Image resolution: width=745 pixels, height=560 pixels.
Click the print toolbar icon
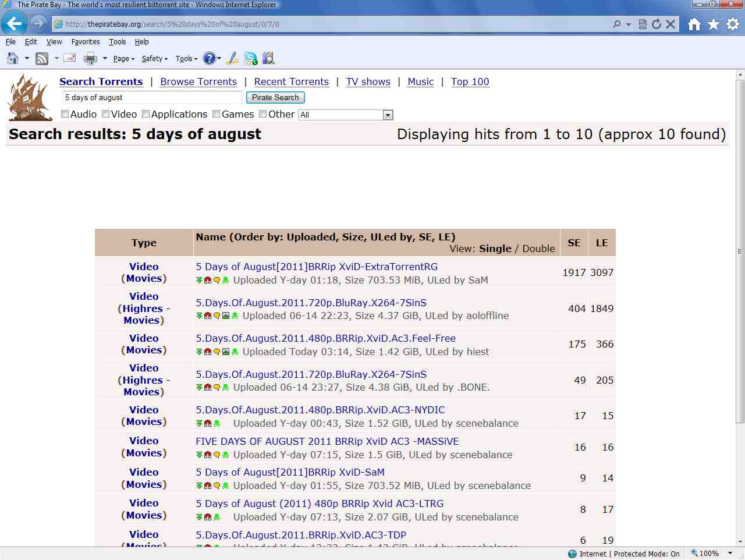(90, 58)
